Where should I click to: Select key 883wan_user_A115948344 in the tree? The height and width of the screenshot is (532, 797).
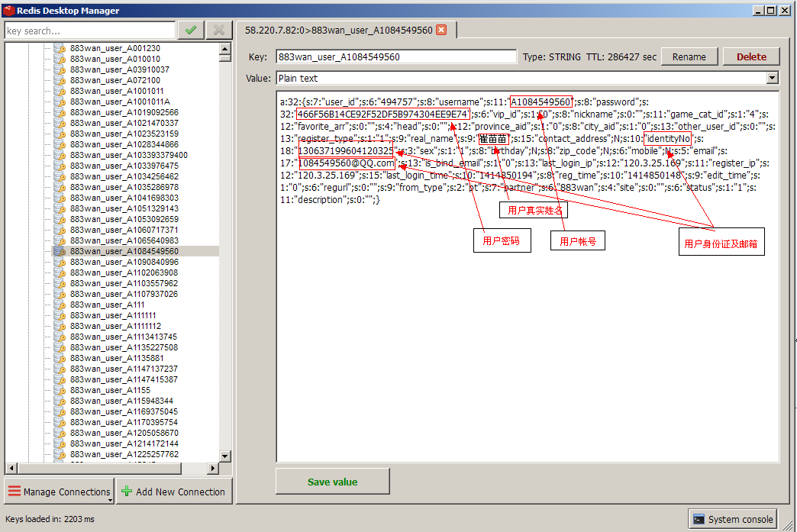tap(121, 401)
